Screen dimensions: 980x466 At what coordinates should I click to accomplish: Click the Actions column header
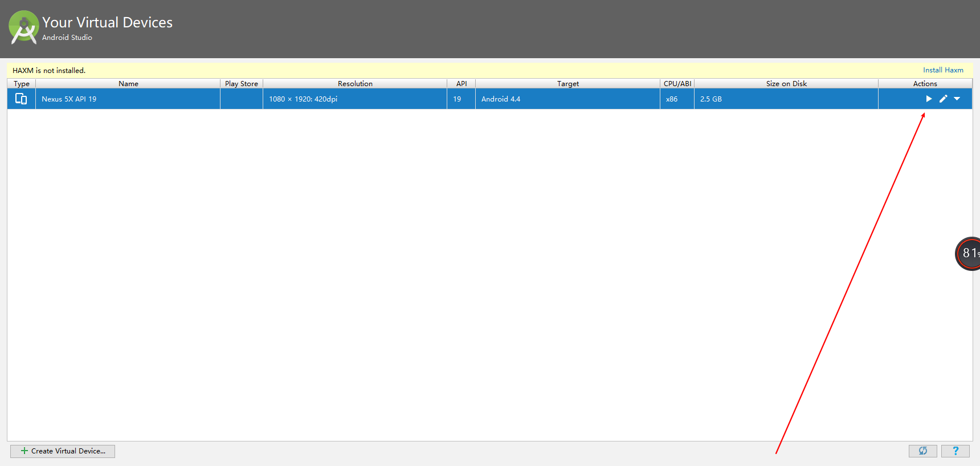pyautogui.click(x=925, y=83)
